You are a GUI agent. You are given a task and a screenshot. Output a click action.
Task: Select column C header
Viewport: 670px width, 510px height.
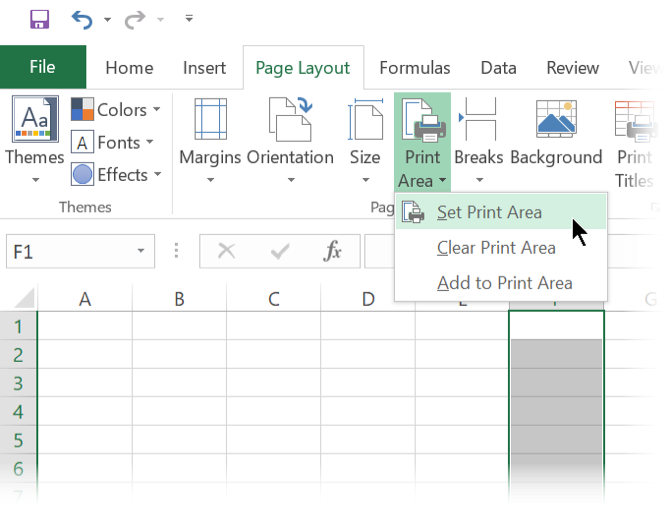click(274, 299)
